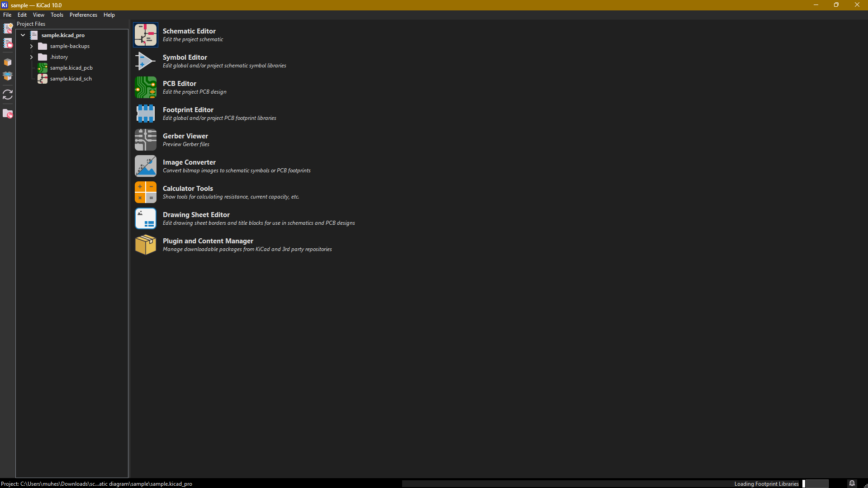Click the project path in status bar
Viewport: 868px width, 488px height.
96,484
